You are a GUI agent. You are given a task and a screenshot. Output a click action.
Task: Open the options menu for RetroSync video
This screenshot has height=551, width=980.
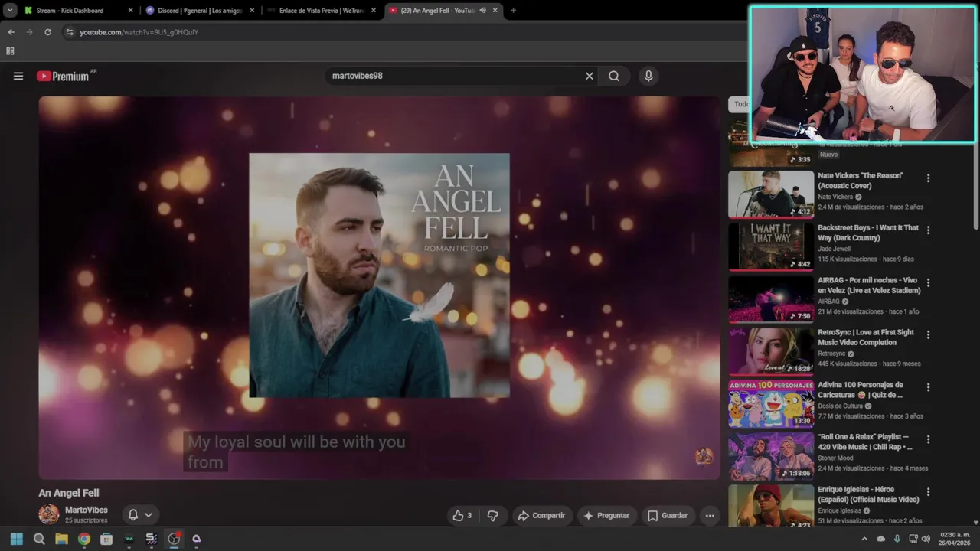pos(929,335)
